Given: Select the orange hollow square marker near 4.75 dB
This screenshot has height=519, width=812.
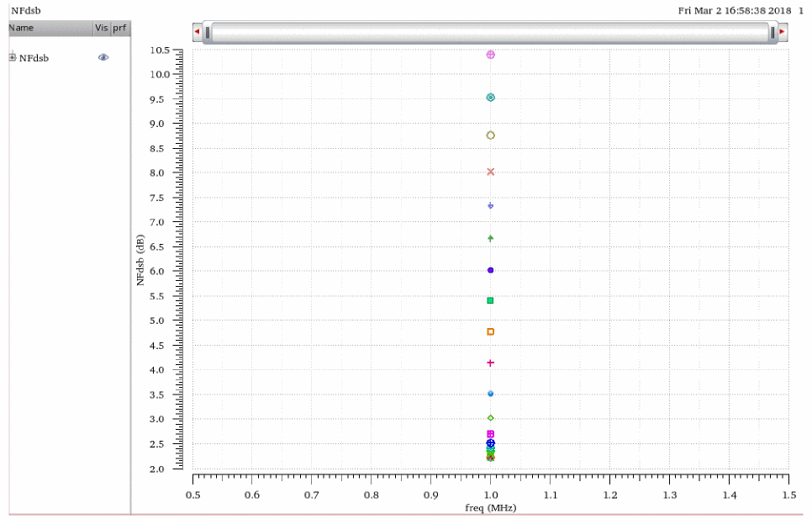Looking at the screenshot, I should [x=490, y=331].
